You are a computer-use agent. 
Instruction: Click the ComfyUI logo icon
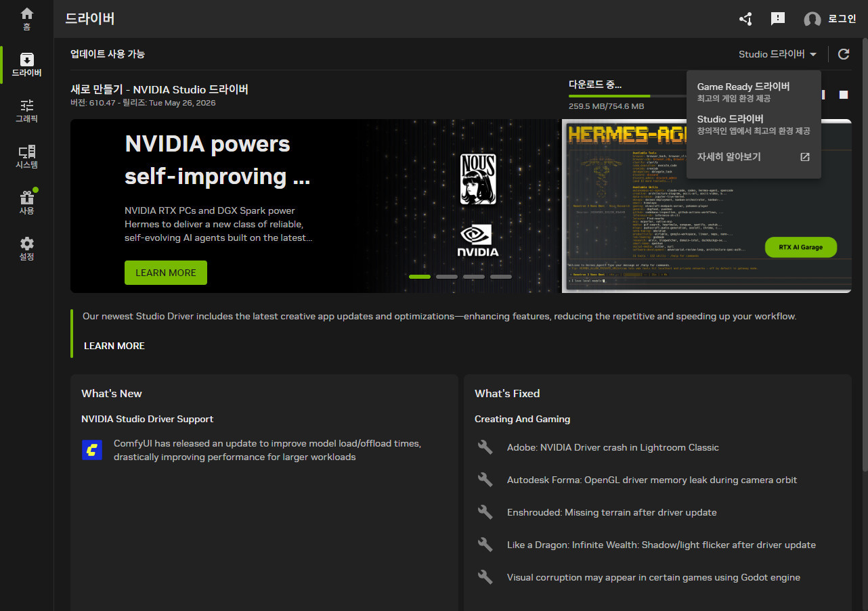92,450
